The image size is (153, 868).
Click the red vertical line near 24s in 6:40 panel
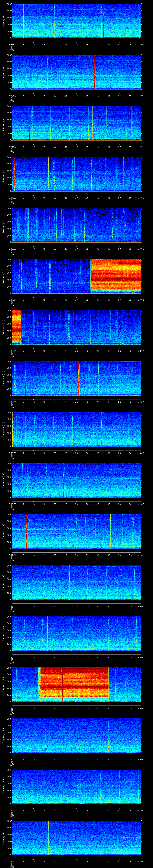pos(63,480)
